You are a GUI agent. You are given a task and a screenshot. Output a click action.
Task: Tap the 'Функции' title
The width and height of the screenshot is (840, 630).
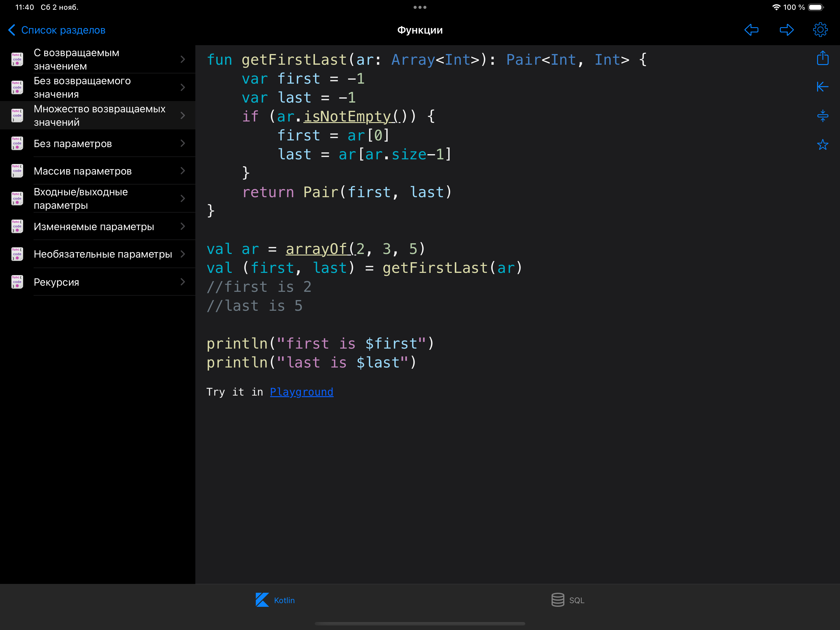click(x=420, y=30)
